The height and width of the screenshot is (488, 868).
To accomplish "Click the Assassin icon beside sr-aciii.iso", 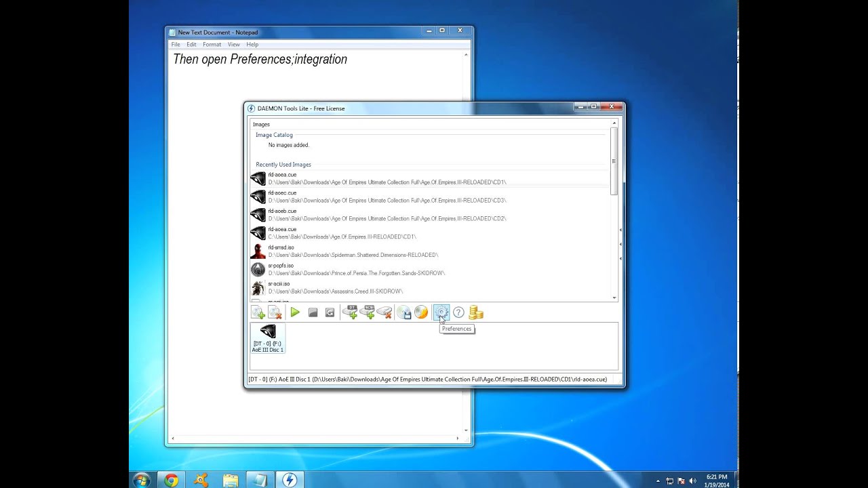I will pyautogui.click(x=258, y=287).
